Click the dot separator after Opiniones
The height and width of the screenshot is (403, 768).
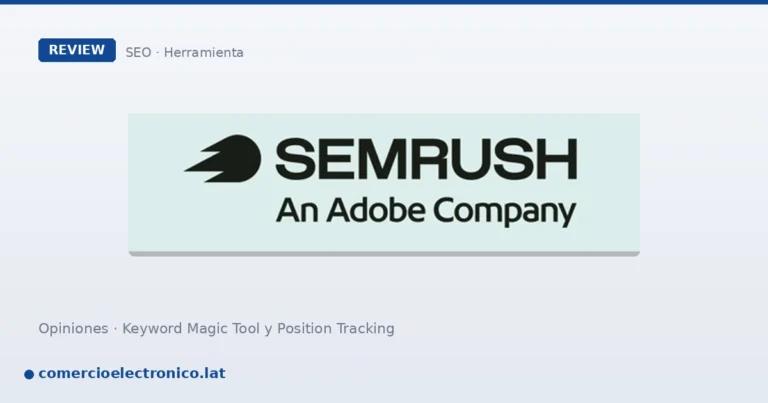[x=115, y=329]
